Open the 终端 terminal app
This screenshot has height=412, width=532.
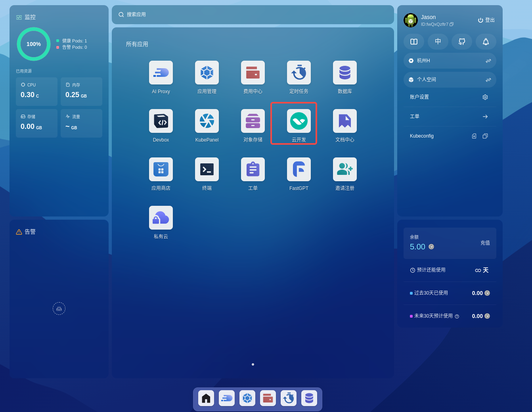[x=207, y=169]
